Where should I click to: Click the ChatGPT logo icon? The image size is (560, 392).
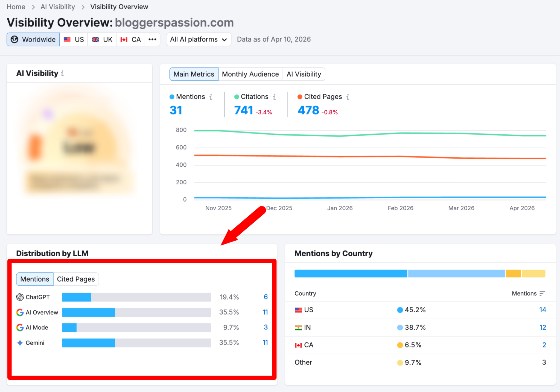pos(20,297)
